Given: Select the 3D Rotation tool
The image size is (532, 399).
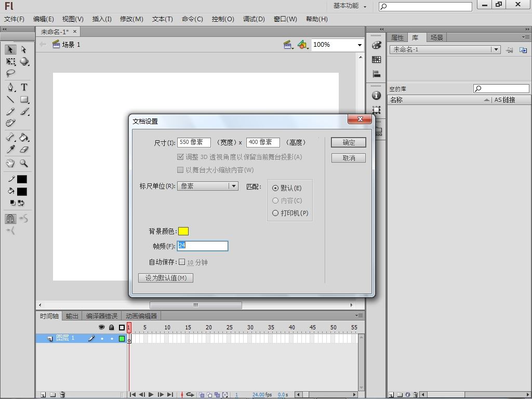Looking at the screenshot, I should pyautogui.click(x=24, y=61).
